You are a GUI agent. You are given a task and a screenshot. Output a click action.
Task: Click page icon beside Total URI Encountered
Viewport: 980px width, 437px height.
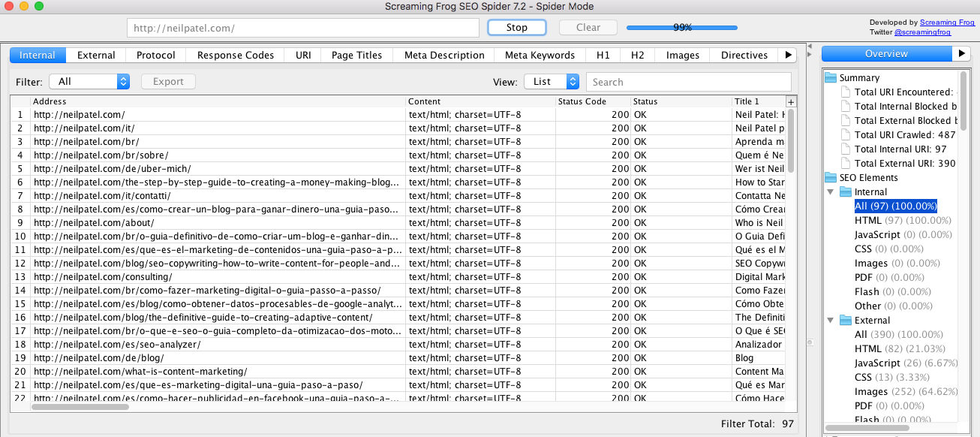pyautogui.click(x=846, y=92)
